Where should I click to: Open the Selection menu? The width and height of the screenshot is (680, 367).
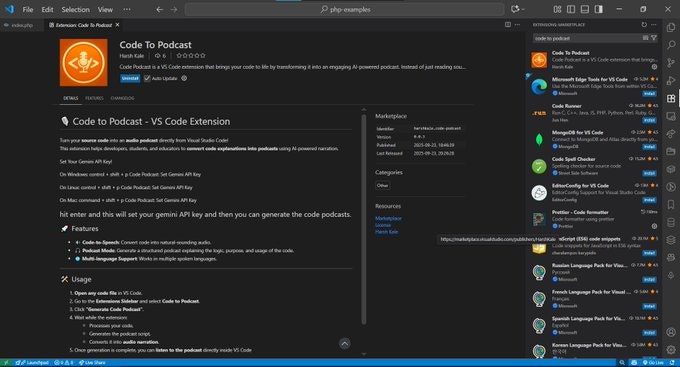75,9
